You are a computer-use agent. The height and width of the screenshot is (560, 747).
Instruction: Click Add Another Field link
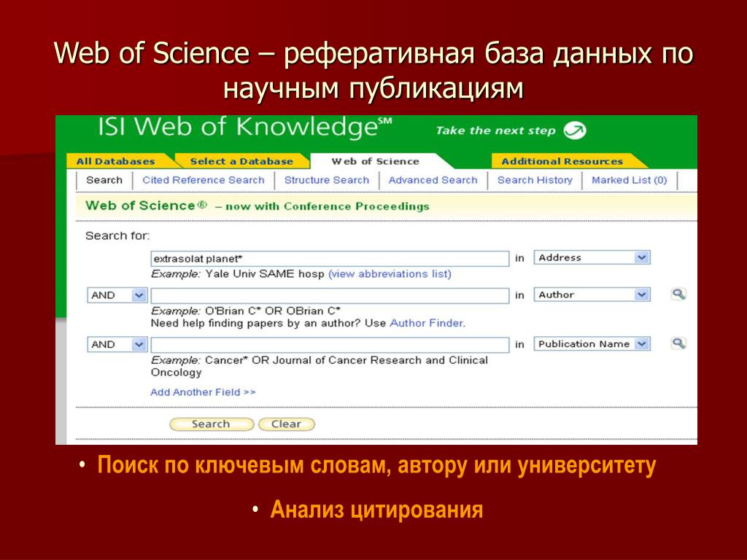pyautogui.click(x=203, y=392)
